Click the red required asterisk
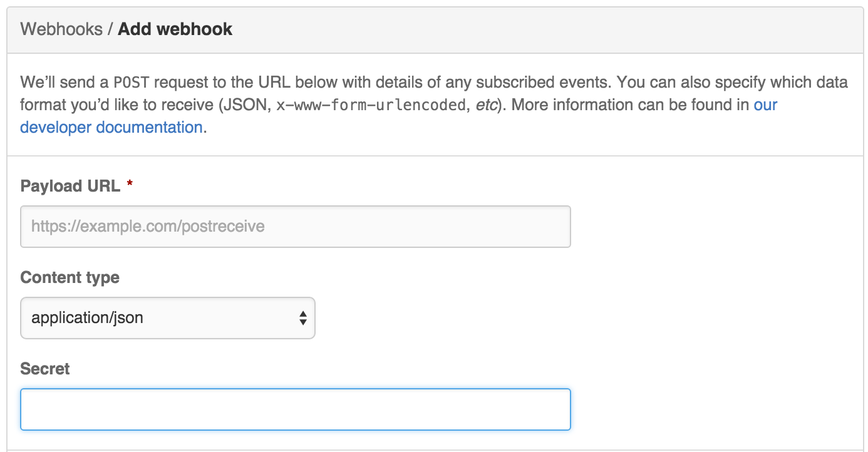The width and height of the screenshot is (868, 452). click(130, 185)
